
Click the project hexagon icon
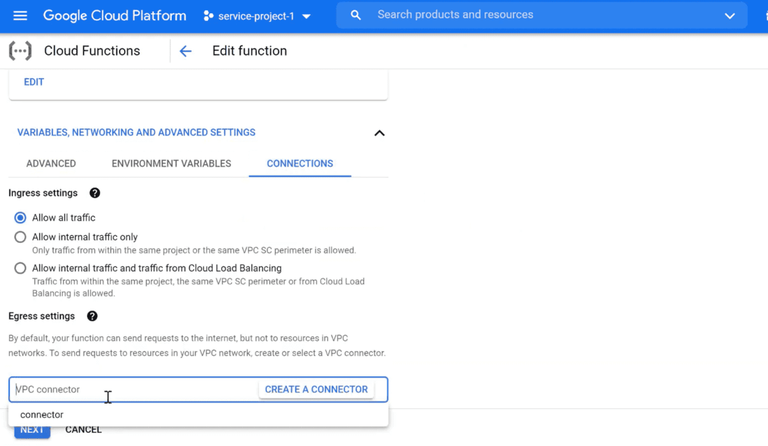(208, 16)
